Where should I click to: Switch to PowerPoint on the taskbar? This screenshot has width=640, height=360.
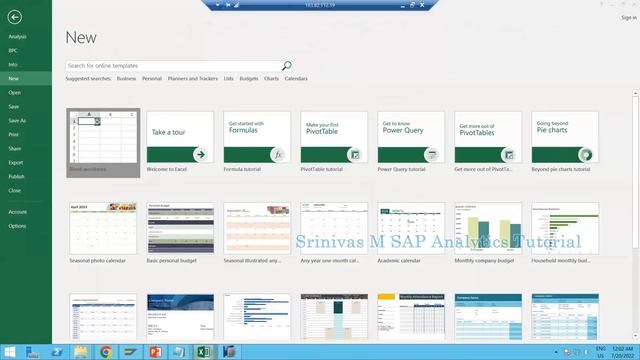coord(155,352)
